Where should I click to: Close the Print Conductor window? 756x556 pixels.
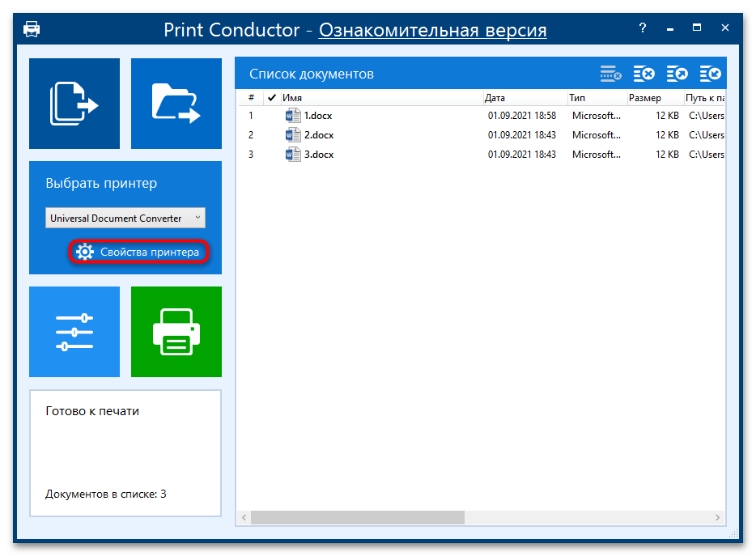(x=724, y=28)
